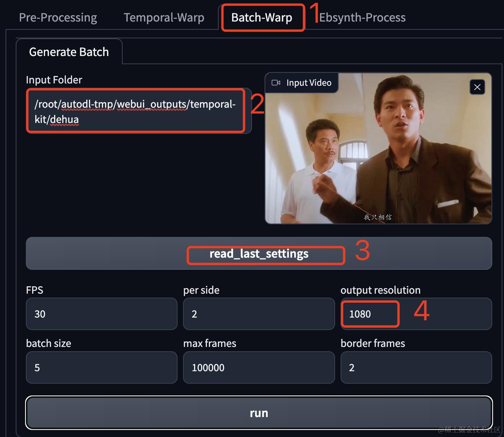Click the output resolution label
This screenshot has height=437, width=504.
(x=381, y=290)
